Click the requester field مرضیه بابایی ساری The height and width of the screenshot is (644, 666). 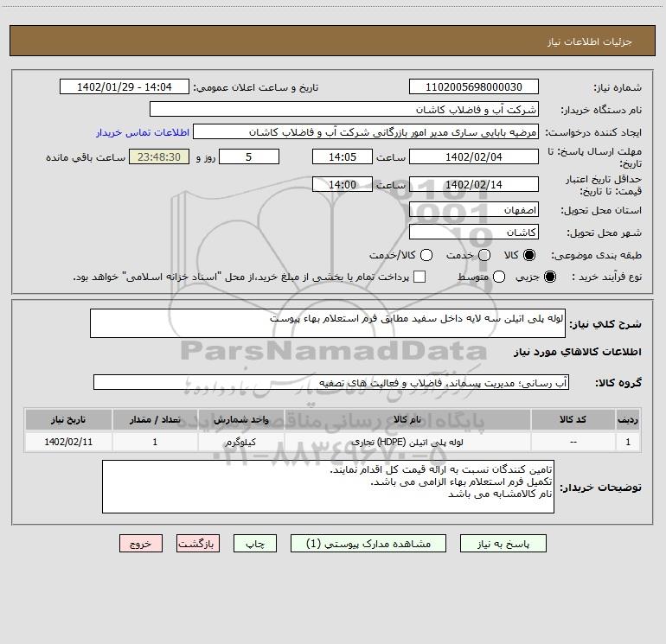tap(366, 132)
